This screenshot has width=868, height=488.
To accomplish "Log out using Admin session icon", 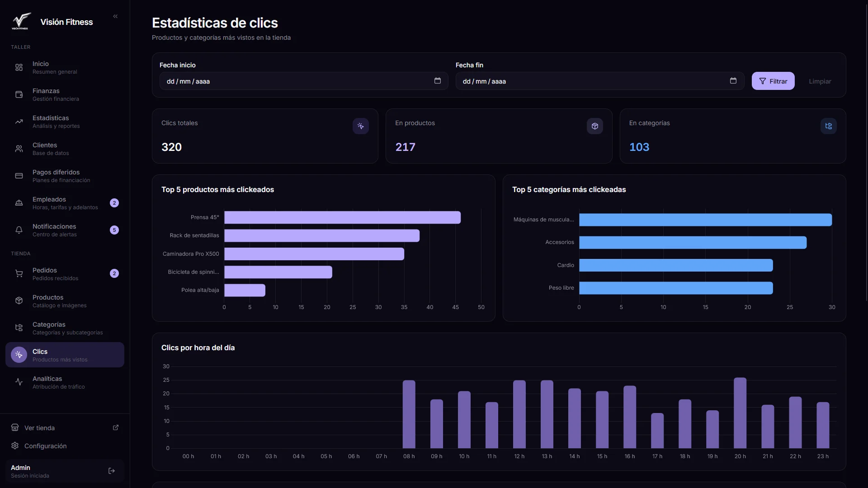I will coord(112,471).
